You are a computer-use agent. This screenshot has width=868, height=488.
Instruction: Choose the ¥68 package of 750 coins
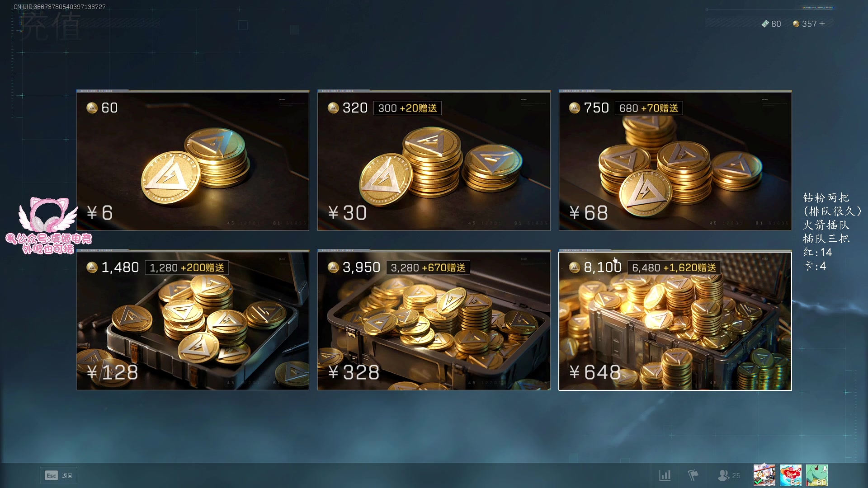[x=675, y=160]
